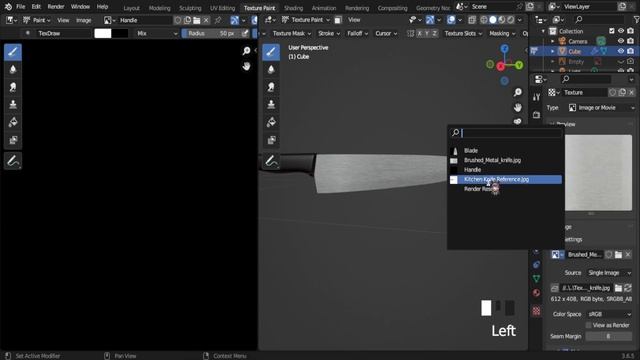This screenshot has height=360, width=640.
Task: Toggle visibility of the Cube in the outliner
Action: (x=621, y=51)
